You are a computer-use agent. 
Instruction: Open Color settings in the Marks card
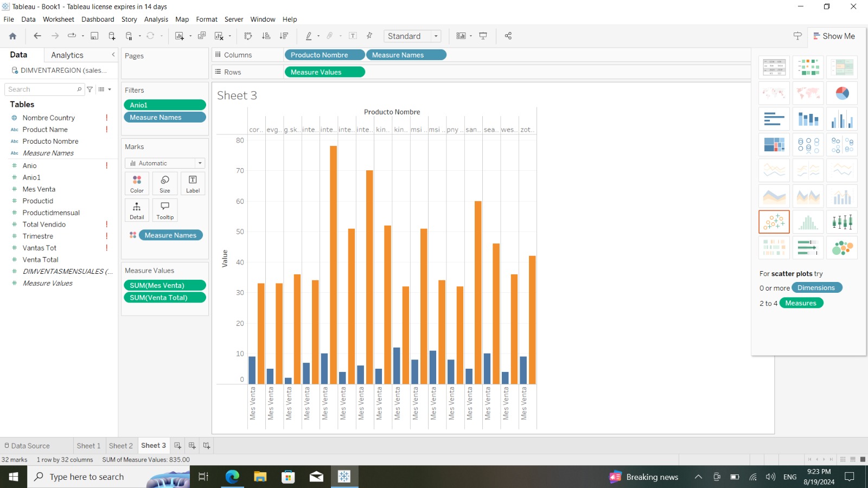[x=136, y=183]
